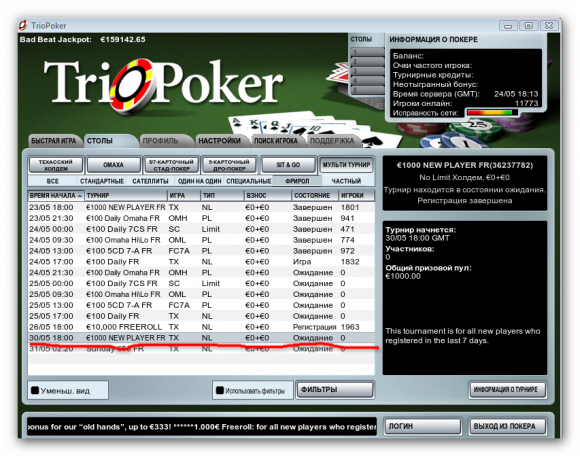Viewport: 580px width, 456px height.
Task: Open table slot 3 in Столы list
Action: (x=367, y=71)
